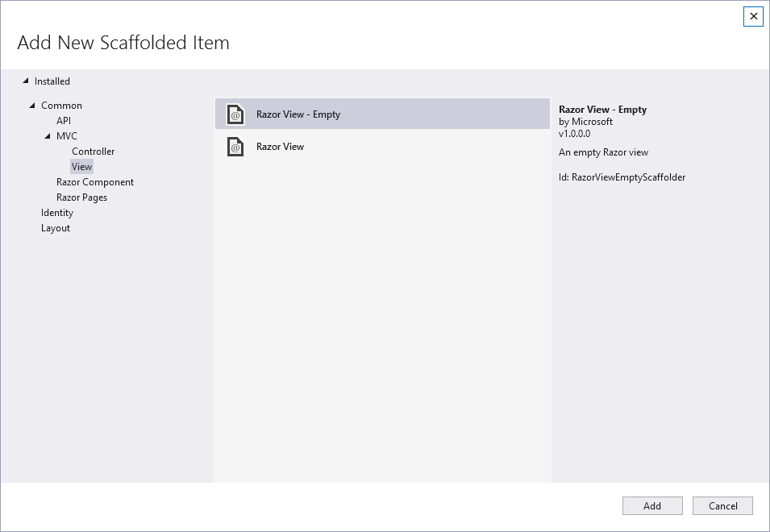This screenshot has height=532, width=770.
Task: Collapse the Common category arrow
Action: click(x=32, y=105)
